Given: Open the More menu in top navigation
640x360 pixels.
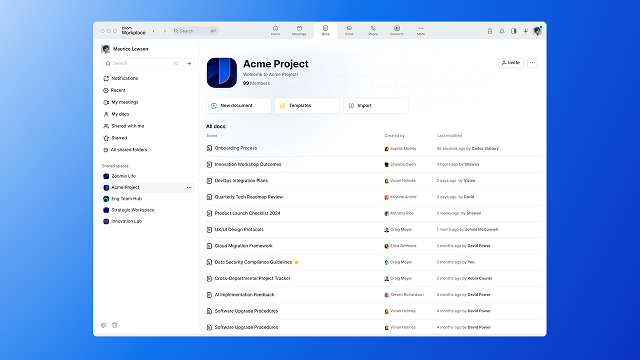Looking at the screenshot, I should pos(421,31).
